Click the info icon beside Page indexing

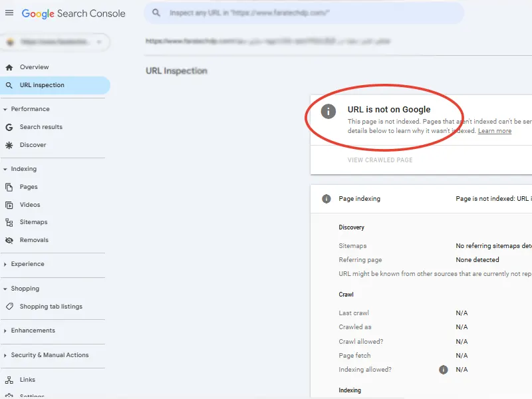pyautogui.click(x=326, y=199)
